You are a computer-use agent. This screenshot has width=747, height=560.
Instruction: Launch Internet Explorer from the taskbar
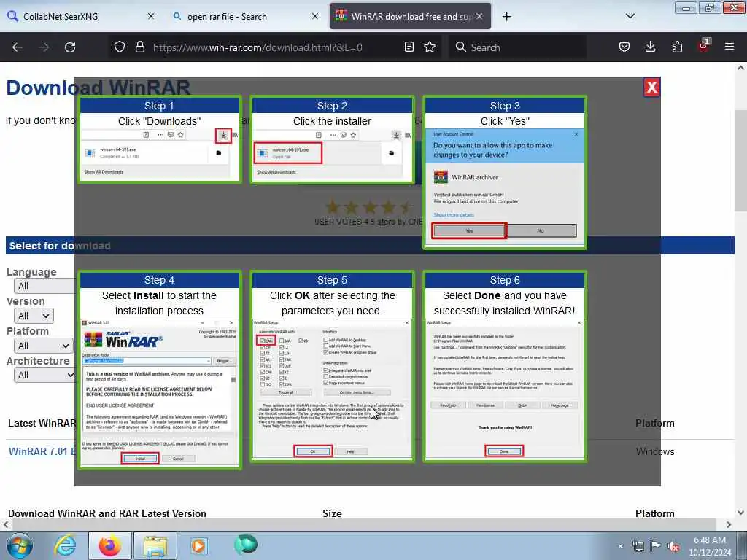(x=65, y=545)
